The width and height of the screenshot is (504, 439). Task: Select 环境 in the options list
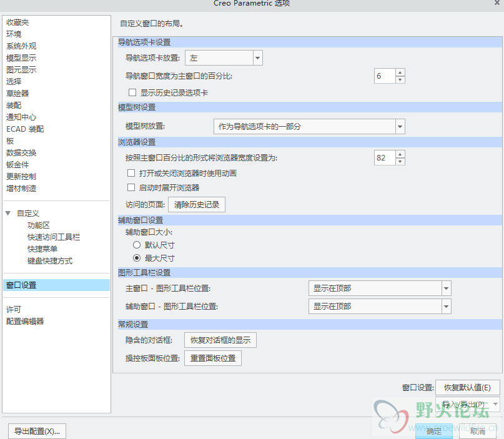tap(14, 34)
